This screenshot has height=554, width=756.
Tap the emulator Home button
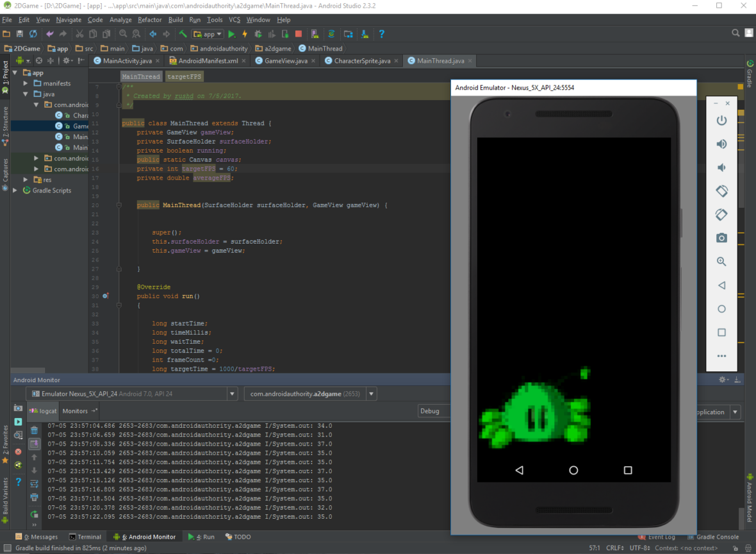coord(573,469)
